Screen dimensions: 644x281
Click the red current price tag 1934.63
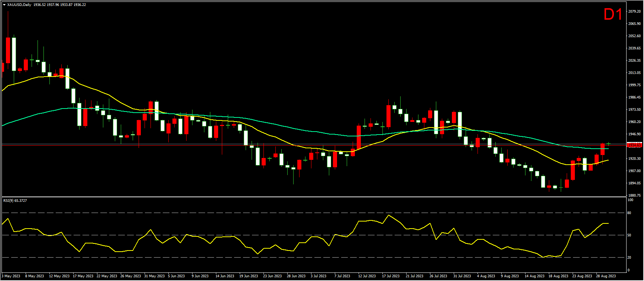[634, 145]
